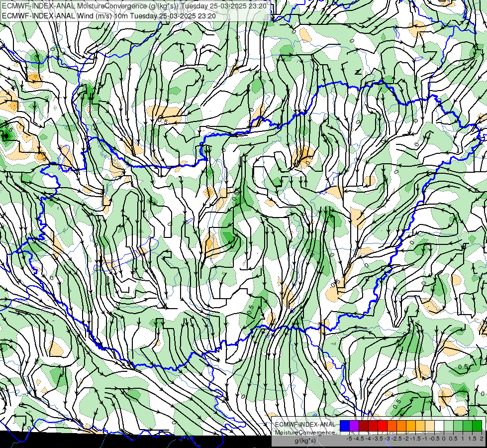Click the legend tick value -3
This screenshot has width=487, height=448.
(387, 439)
